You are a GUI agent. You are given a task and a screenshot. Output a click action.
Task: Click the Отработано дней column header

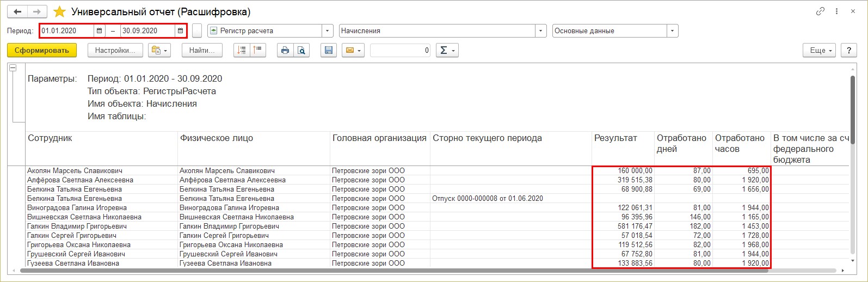(x=684, y=149)
